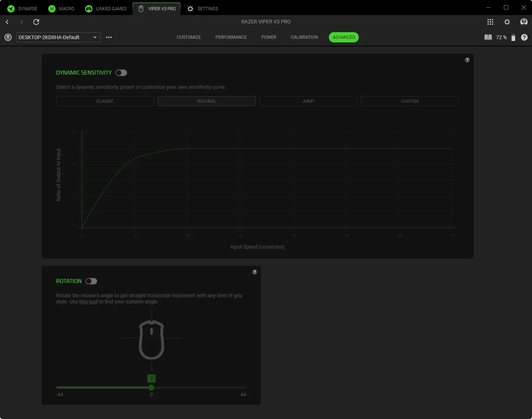Switch to the Macro tab

coord(61,8)
